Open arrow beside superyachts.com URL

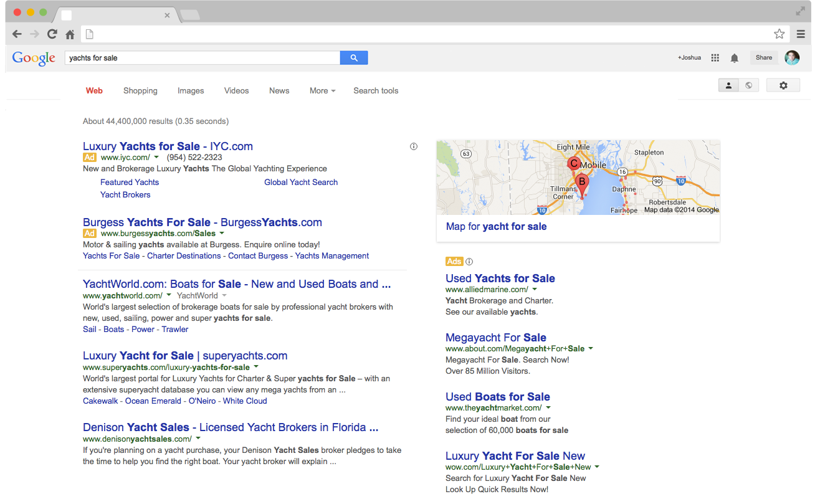[256, 367]
